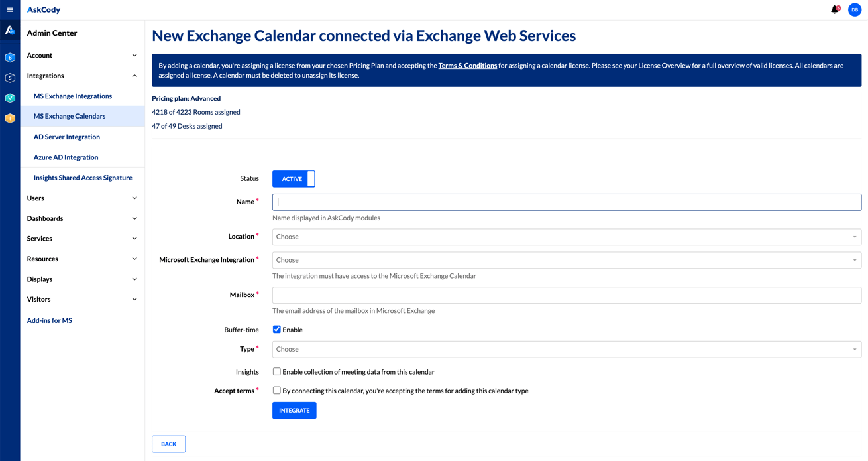The image size is (868, 461).
Task: Open Azure AD Integration in the sidebar
Action: click(x=66, y=157)
